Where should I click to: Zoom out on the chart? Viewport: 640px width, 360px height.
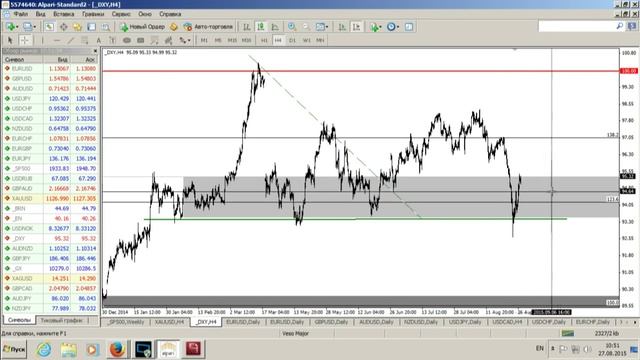coord(306,27)
